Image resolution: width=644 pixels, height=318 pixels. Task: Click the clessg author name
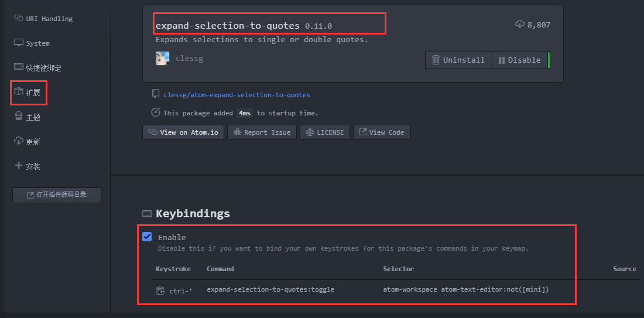tap(189, 59)
